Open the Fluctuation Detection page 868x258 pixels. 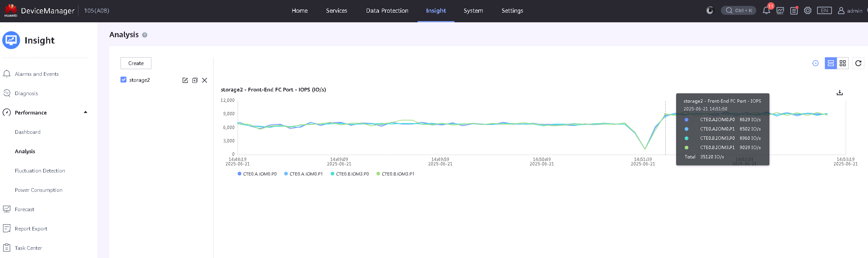coord(40,171)
